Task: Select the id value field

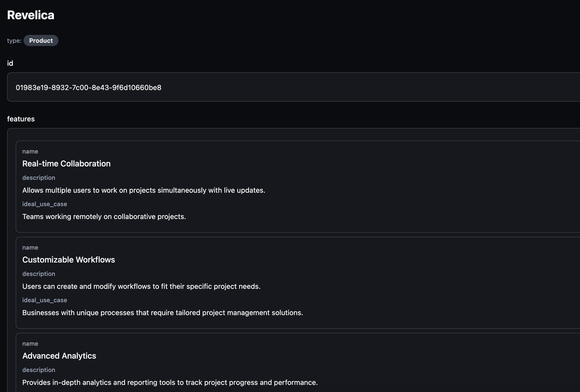Action: tap(89, 88)
